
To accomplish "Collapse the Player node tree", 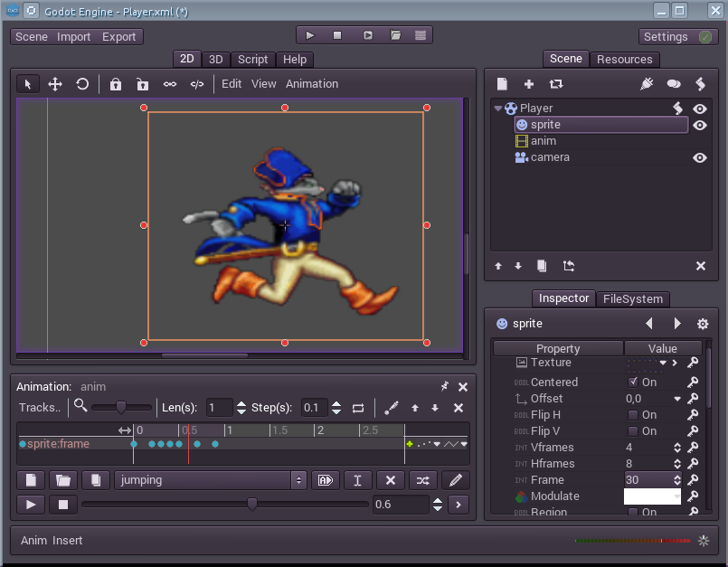I will pos(498,109).
